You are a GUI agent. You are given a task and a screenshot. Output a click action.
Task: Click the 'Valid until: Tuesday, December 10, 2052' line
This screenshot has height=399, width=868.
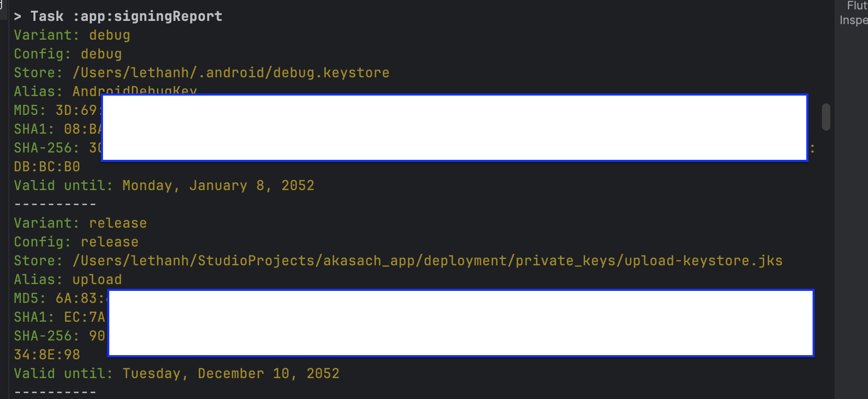[177, 373]
